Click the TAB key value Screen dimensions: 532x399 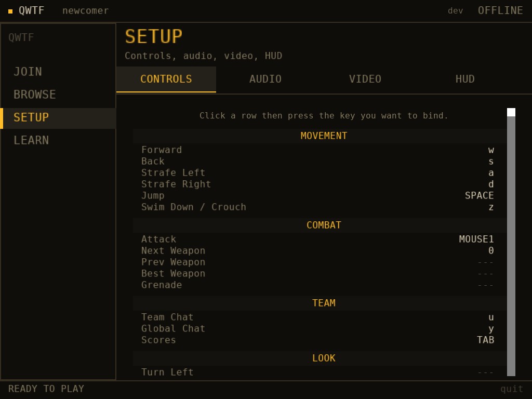[x=486, y=340]
